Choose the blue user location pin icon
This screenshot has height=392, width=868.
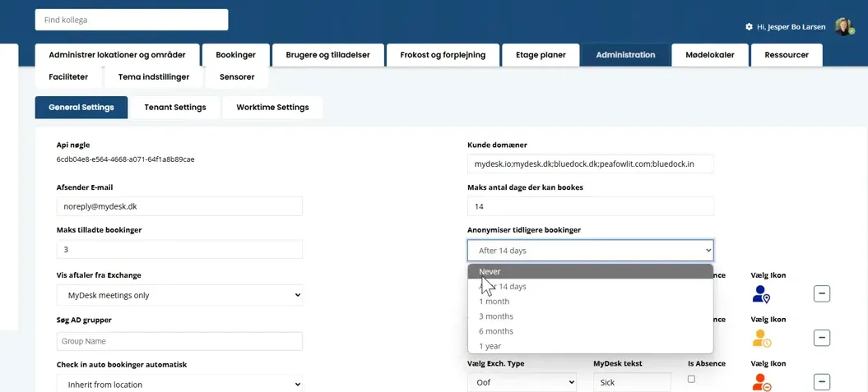[761, 294]
